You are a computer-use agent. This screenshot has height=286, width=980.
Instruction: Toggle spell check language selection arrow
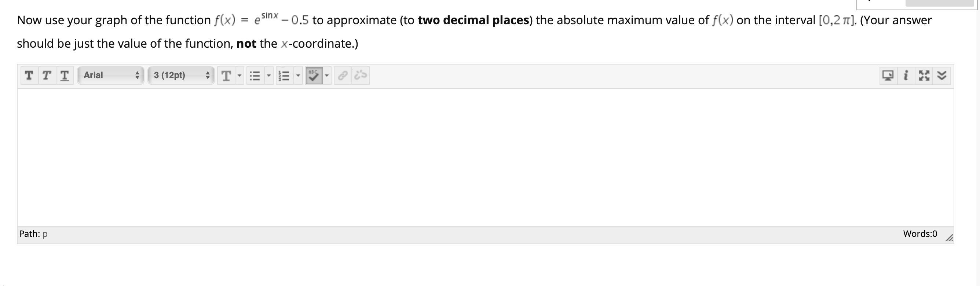(327, 75)
